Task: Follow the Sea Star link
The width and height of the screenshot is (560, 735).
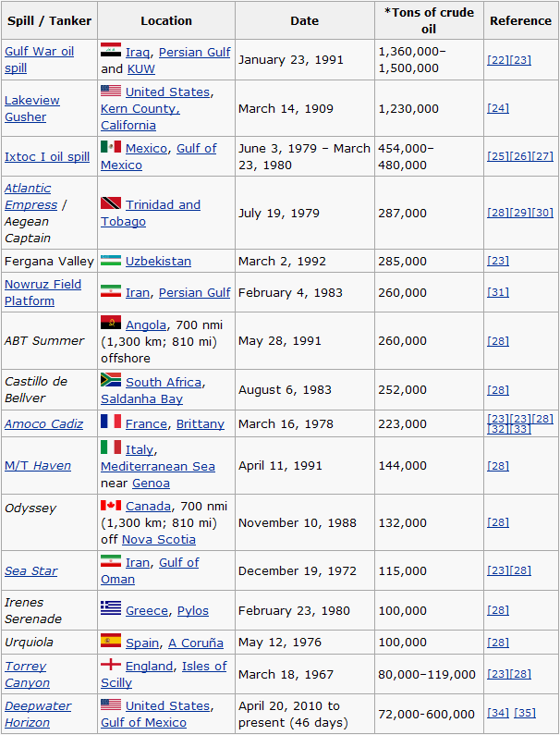Action: (x=30, y=571)
